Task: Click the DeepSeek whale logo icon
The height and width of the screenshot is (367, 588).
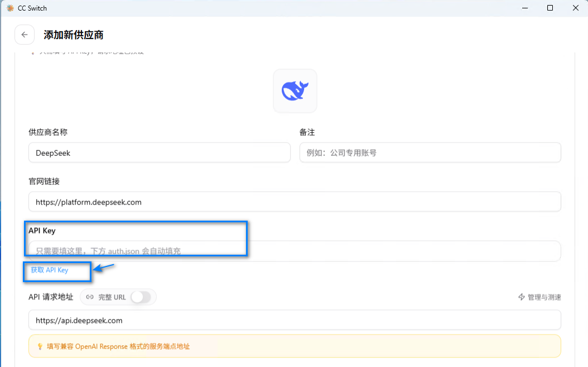Action: click(295, 90)
